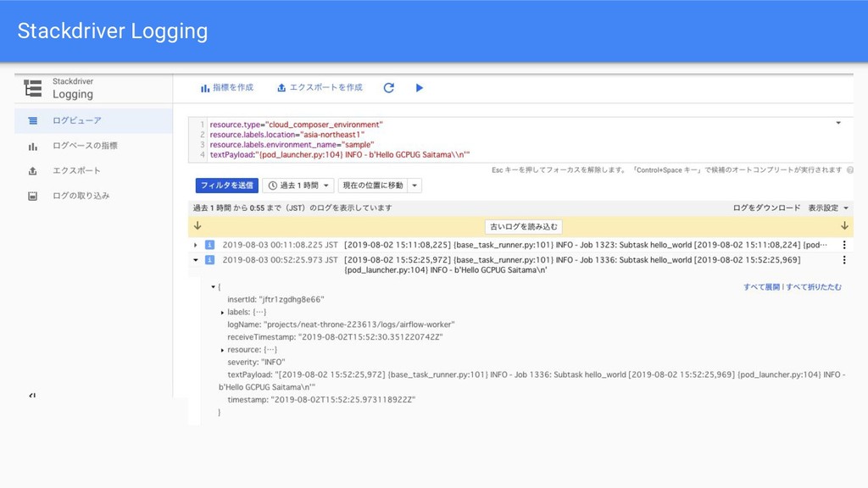This screenshot has height=488, width=868.
Task: Open the 過去 1 時間 time range dropdown
Action: coord(298,186)
